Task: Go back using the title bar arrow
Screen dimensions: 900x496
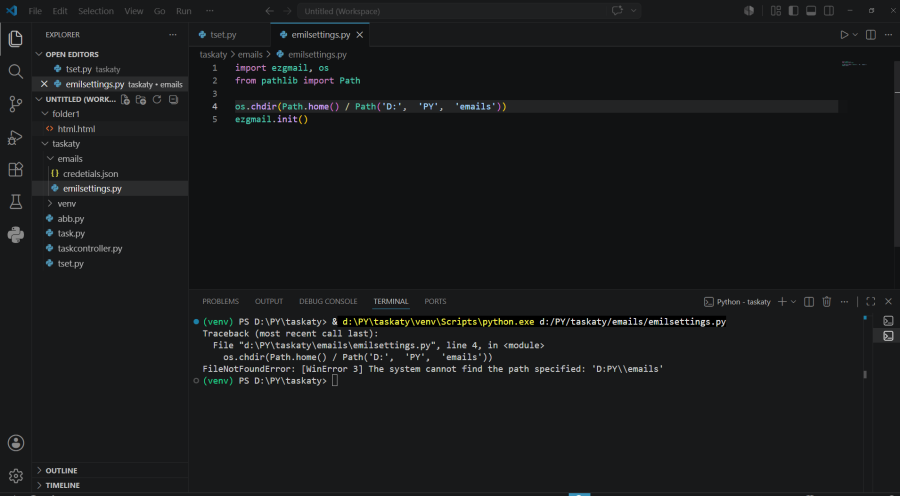Action: click(269, 11)
